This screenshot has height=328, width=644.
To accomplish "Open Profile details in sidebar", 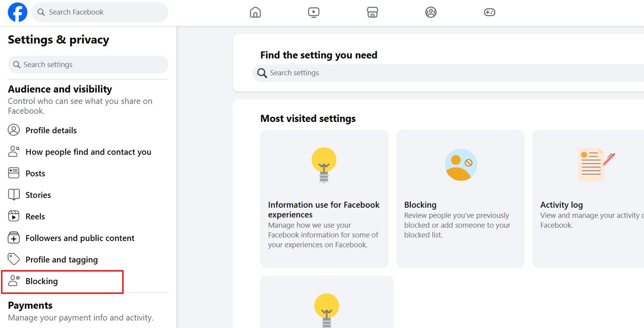I will 51,130.
